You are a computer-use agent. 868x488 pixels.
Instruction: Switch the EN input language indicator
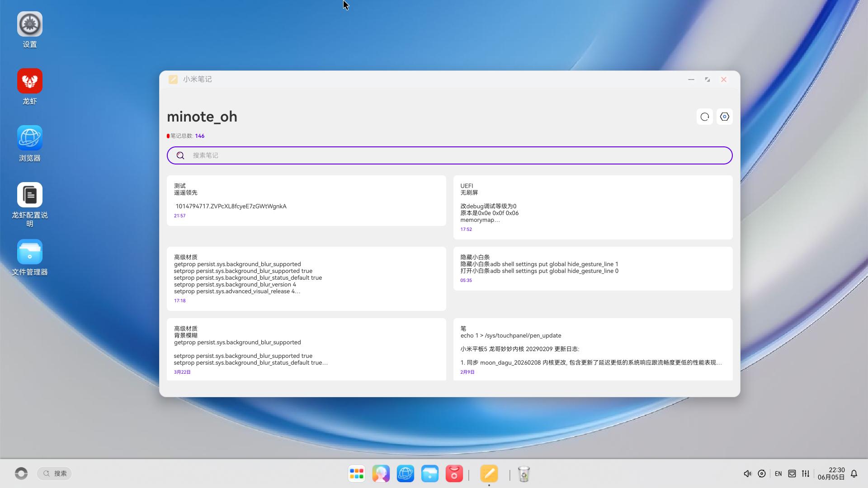click(x=778, y=474)
